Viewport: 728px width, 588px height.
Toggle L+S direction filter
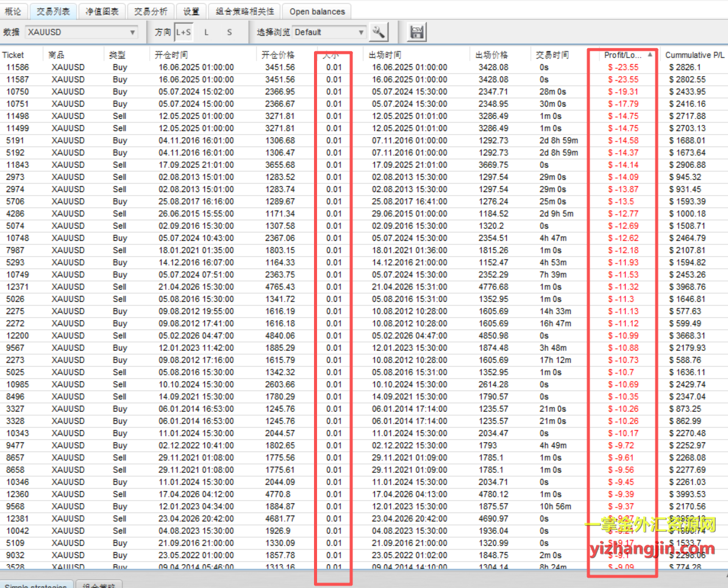[x=183, y=32]
